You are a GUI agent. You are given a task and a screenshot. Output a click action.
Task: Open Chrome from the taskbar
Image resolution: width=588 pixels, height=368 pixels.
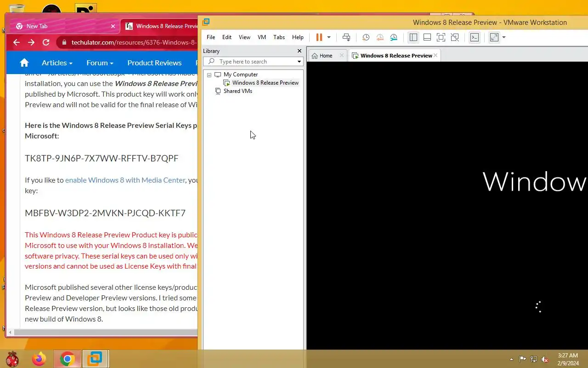pos(68,359)
